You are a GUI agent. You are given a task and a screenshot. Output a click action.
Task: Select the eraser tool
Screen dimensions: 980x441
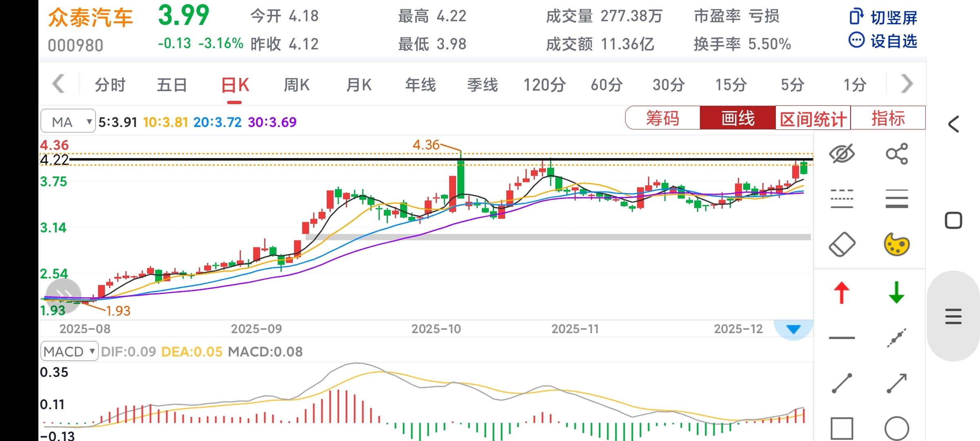click(842, 245)
